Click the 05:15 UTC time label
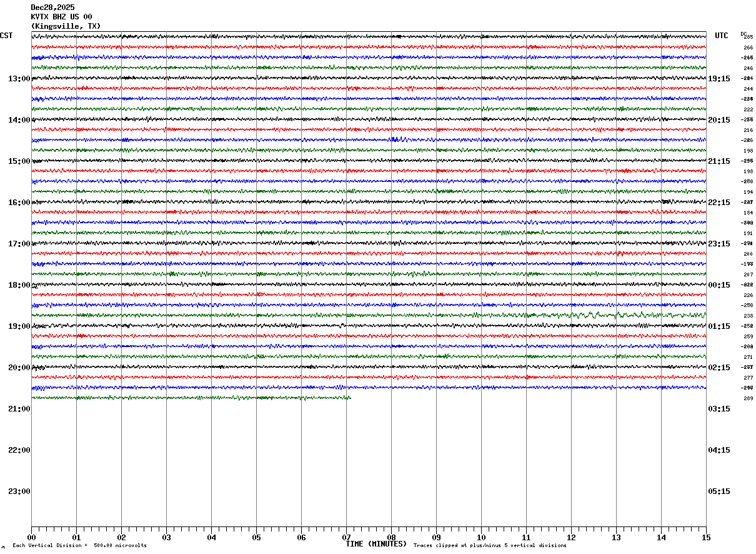Screen dimensions: 756x554 pos(719,491)
